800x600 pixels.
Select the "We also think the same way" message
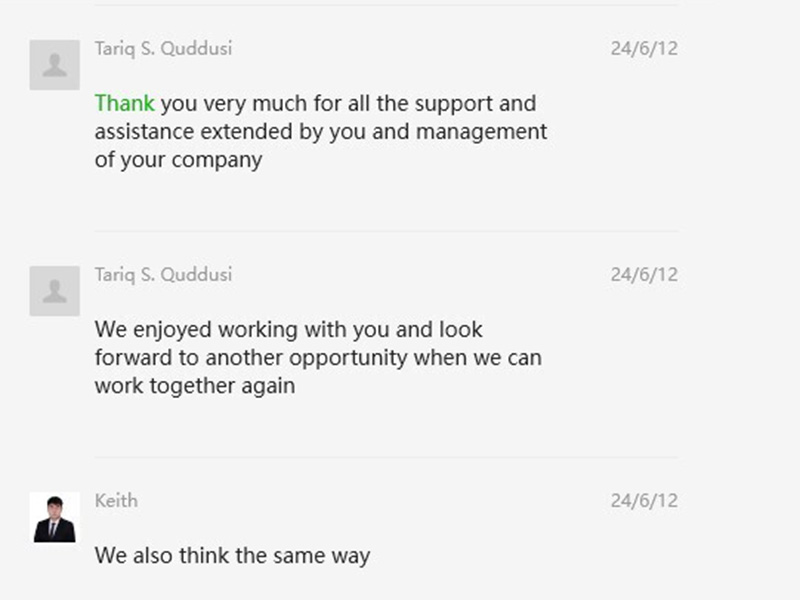[232, 556]
